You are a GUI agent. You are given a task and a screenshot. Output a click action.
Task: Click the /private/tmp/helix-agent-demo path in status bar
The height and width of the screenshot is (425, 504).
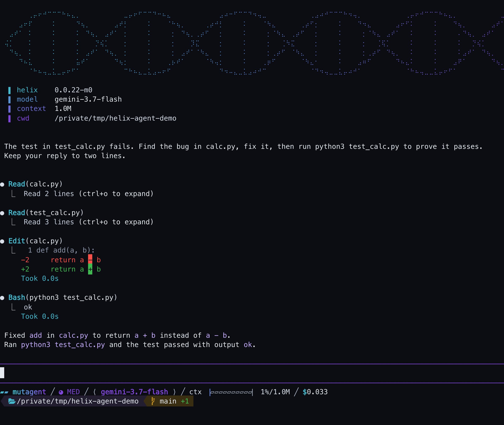tap(78, 401)
